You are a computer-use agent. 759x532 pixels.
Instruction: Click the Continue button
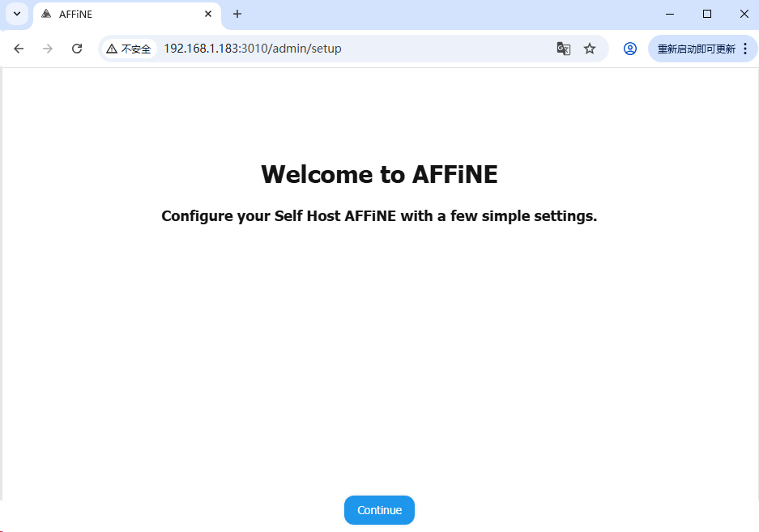tap(379, 510)
